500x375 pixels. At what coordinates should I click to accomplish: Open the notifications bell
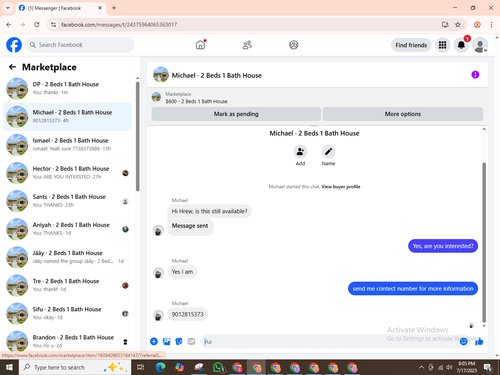(461, 45)
